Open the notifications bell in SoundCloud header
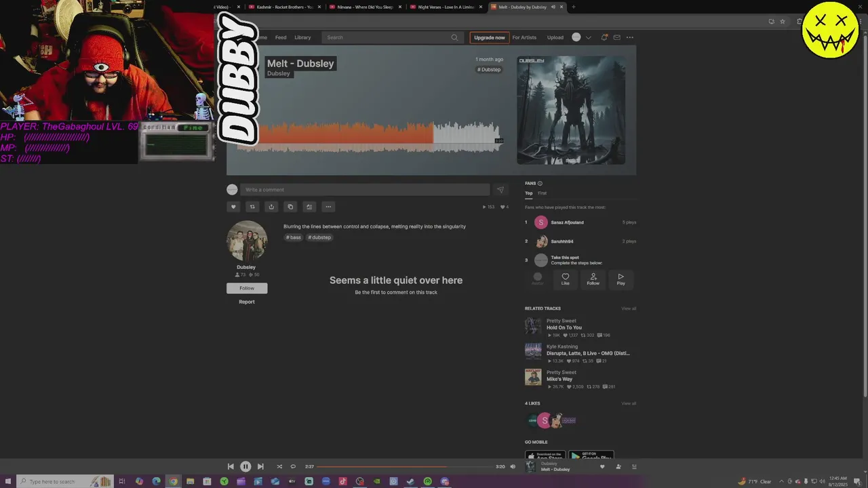Viewport: 868px width, 488px height. [604, 37]
